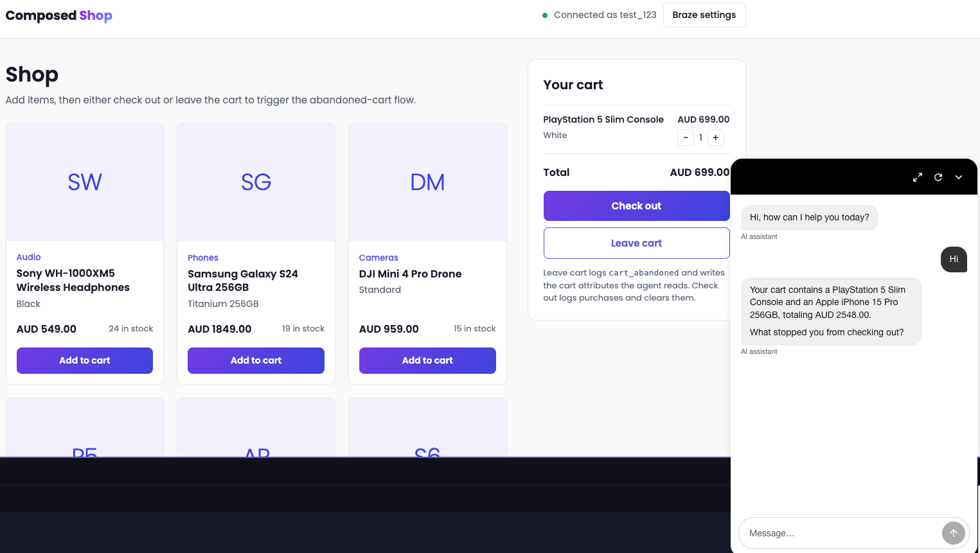
Task: Open Braze settings
Action: [704, 15]
